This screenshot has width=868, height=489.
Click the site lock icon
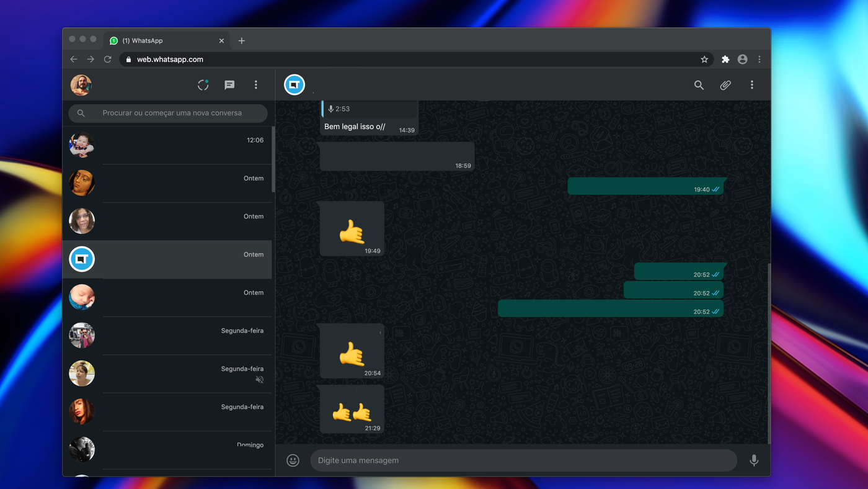[129, 60]
